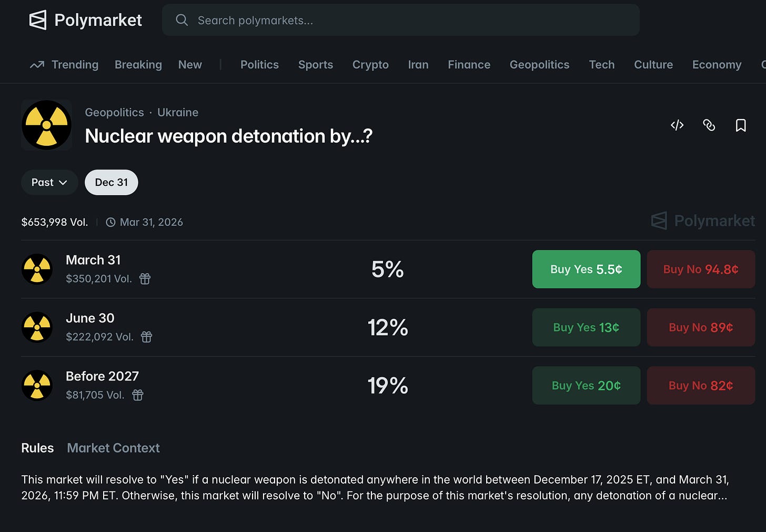Click the clock icon beside Mar 31, 2026

(x=110, y=222)
